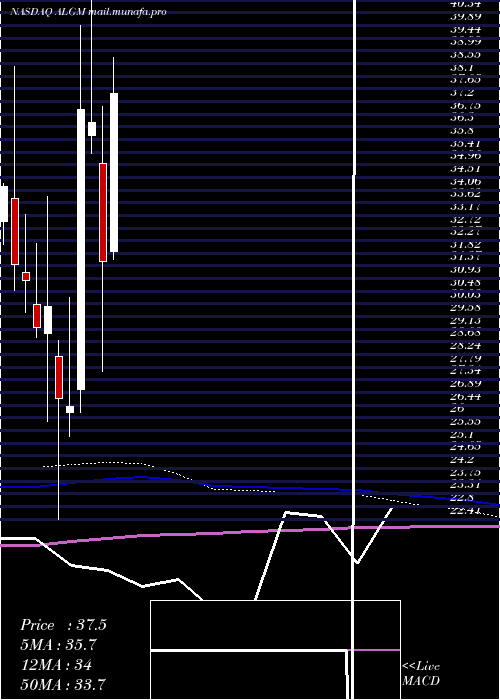Select the tiny red candlestick near 30.93
500x700 pixels.
point(26,276)
